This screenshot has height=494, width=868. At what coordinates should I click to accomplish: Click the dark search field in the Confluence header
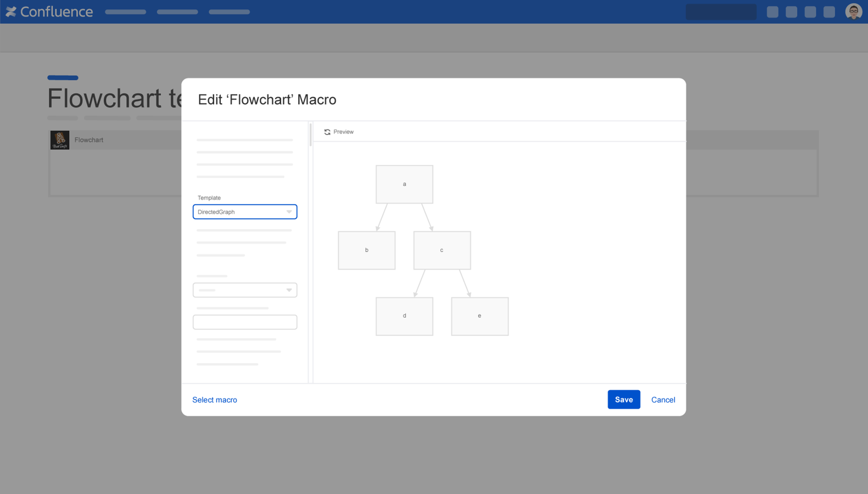click(721, 12)
